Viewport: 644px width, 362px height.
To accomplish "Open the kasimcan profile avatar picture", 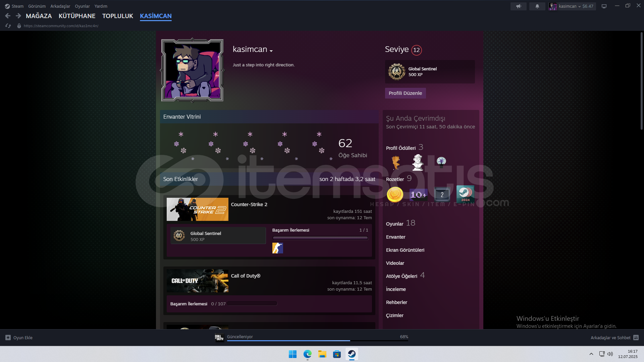I will pyautogui.click(x=192, y=70).
